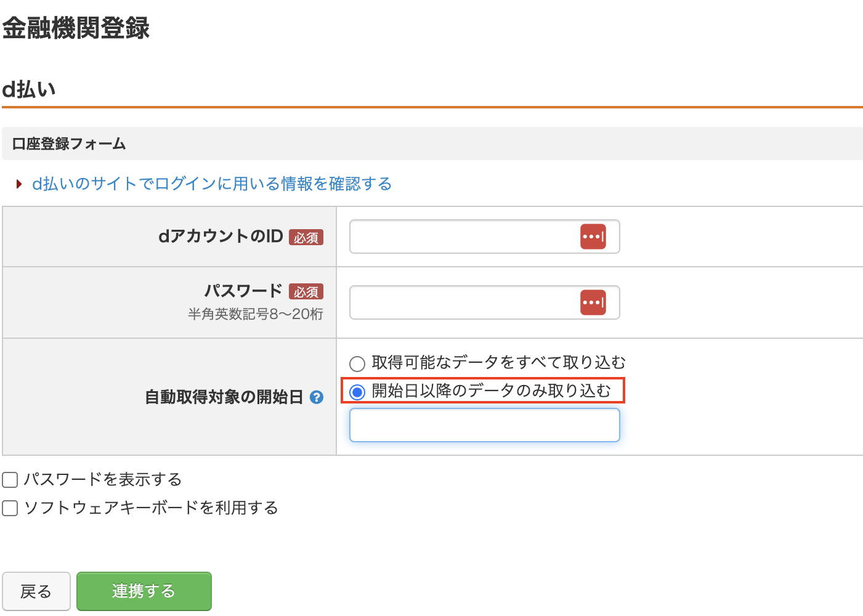
Task: Enable パスワードを表示する checkbox
Action: 10,480
